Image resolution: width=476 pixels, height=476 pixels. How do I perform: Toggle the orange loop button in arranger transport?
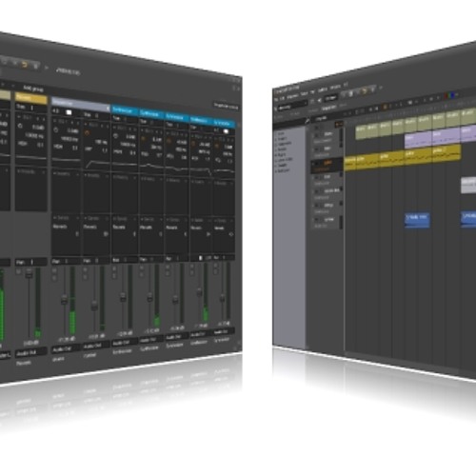point(385,108)
